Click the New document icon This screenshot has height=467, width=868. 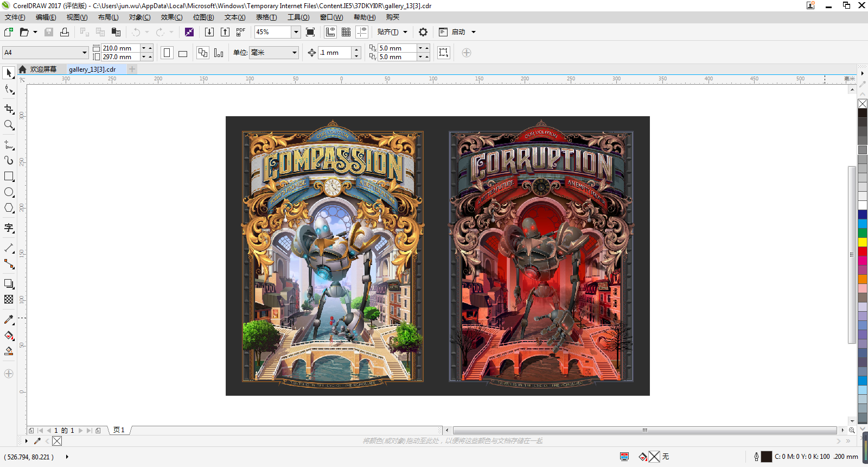pyautogui.click(x=8, y=32)
